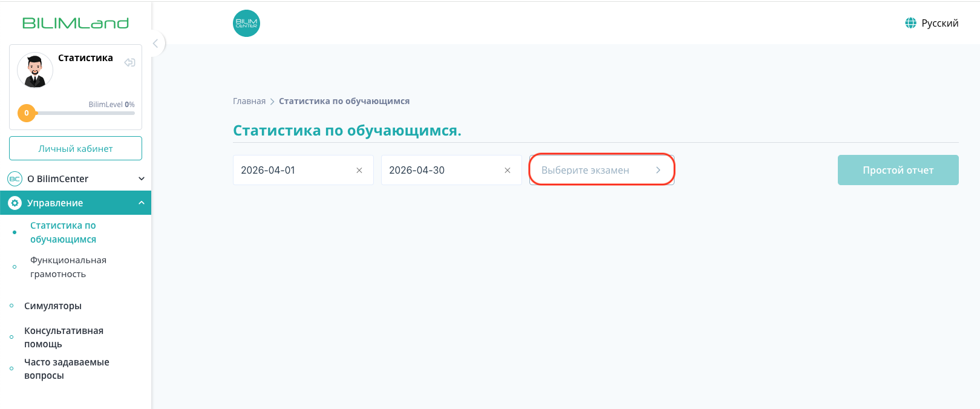Open Часто задаваемые вопросы
This screenshot has height=409, width=980.
pos(67,368)
